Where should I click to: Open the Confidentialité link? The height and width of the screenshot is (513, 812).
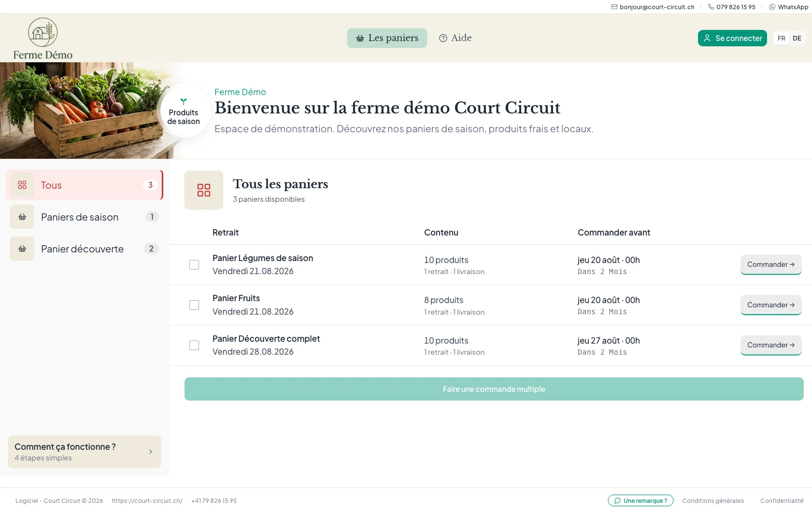coord(782,501)
